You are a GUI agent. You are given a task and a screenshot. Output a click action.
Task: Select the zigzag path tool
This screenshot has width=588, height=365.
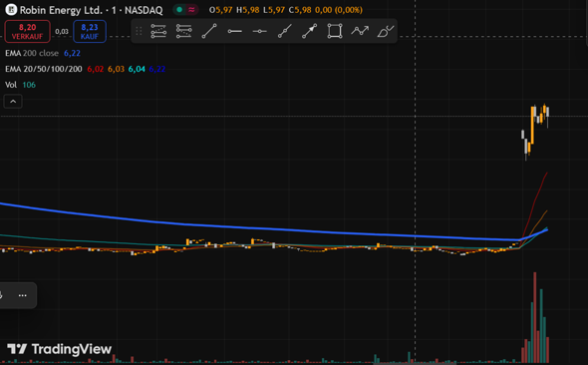[x=360, y=31]
